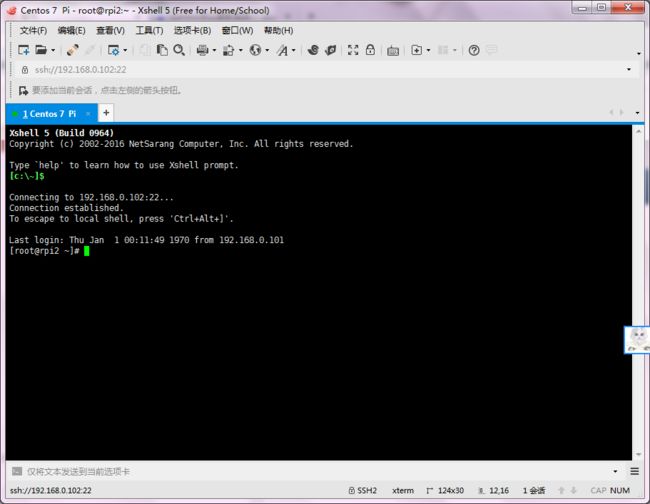Add a new tab with plus button
The image size is (650, 504).
pos(106,113)
